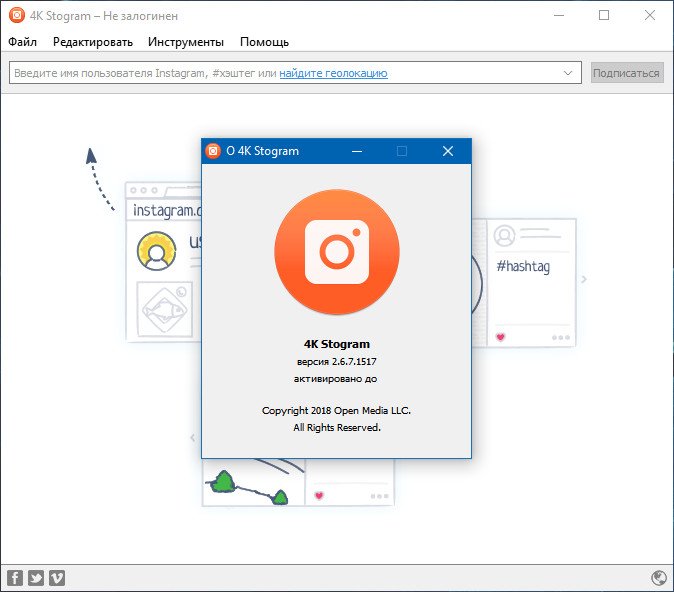This screenshot has width=674, height=592.
Task: Open the Инструменты menu
Action: coord(186,42)
